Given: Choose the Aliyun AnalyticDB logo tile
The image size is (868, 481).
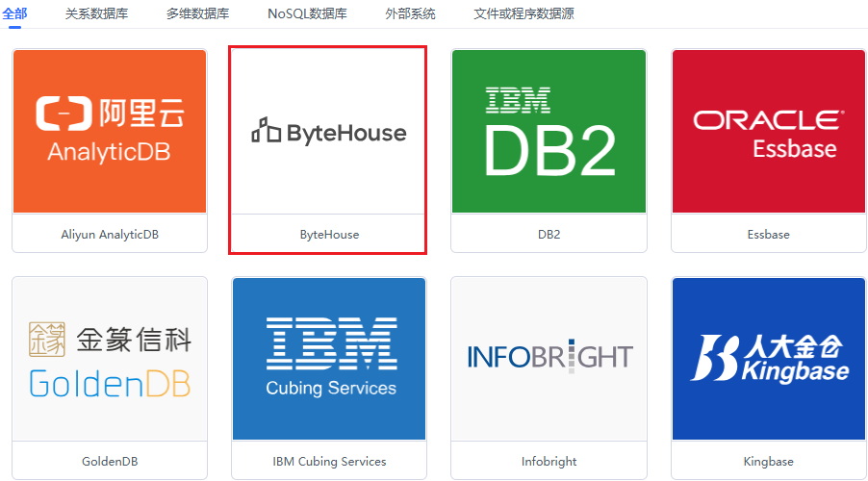Looking at the screenshot, I should click(x=110, y=131).
